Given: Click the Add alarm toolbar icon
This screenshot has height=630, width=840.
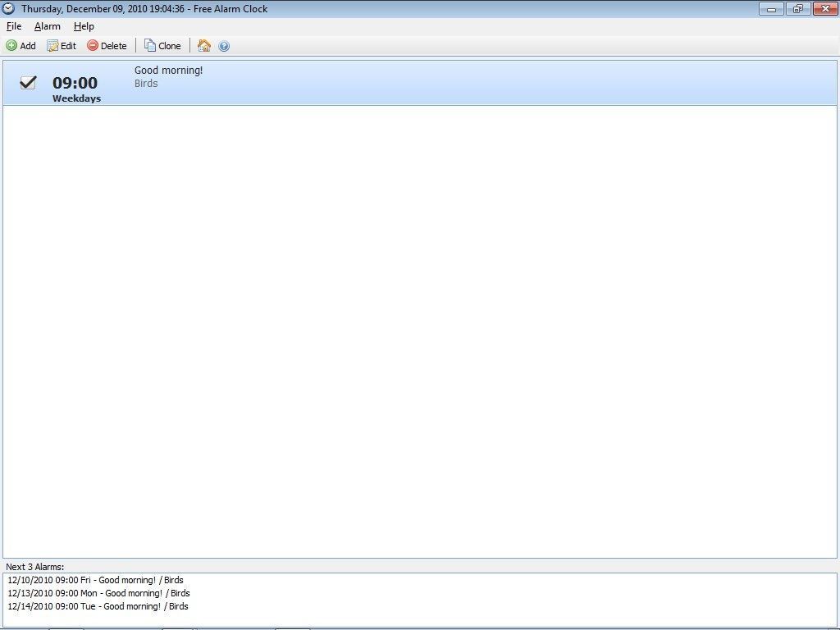Looking at the screenshot, I should pyautogui.click(x=11, y=46).
